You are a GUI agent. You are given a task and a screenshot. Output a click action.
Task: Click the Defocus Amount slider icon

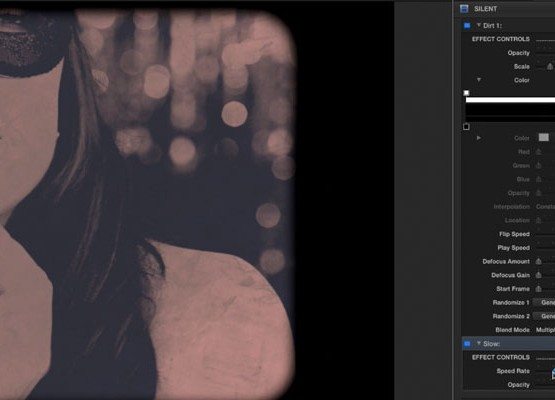538,261
